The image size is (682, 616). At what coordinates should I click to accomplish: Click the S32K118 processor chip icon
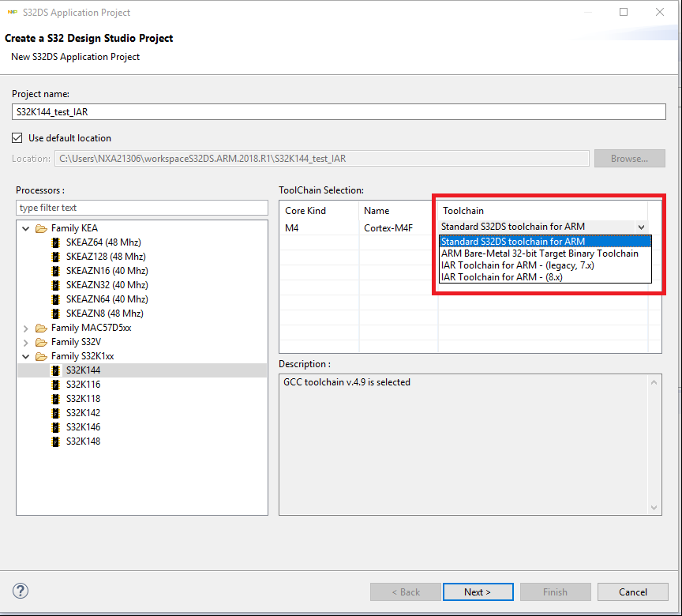[x=55, y=399]
